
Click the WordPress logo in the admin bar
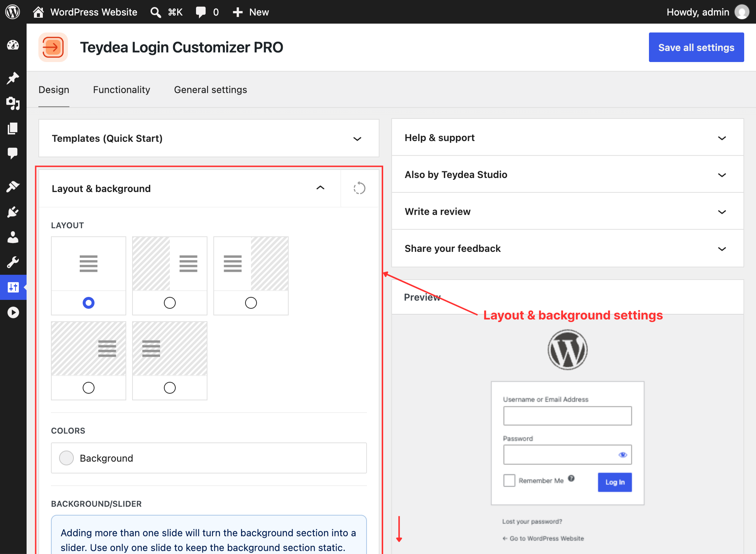pyautogui.click(x=13, y=12)
